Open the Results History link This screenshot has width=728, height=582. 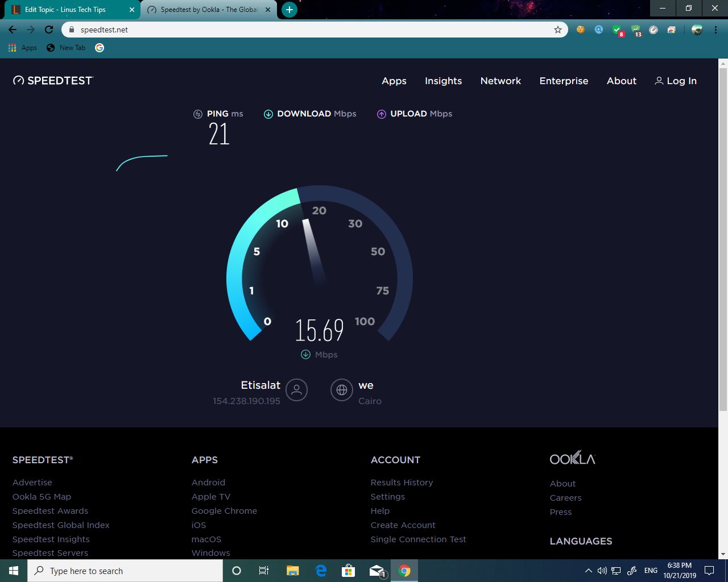point(402,482)
